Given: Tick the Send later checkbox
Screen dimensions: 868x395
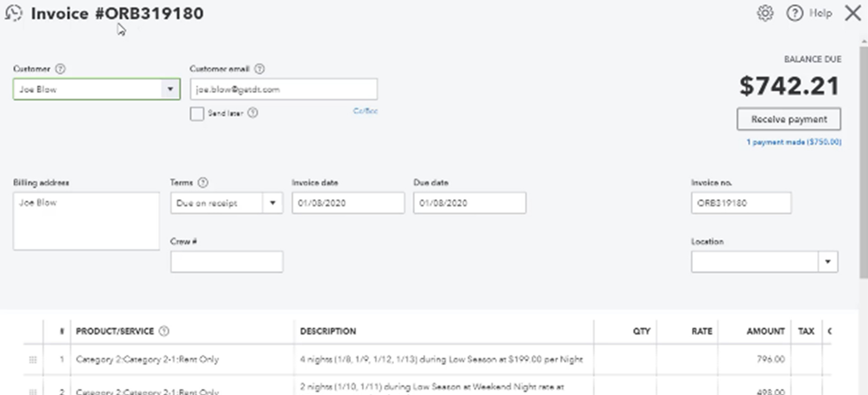Looking at the screenshot, I should point(197,113).
